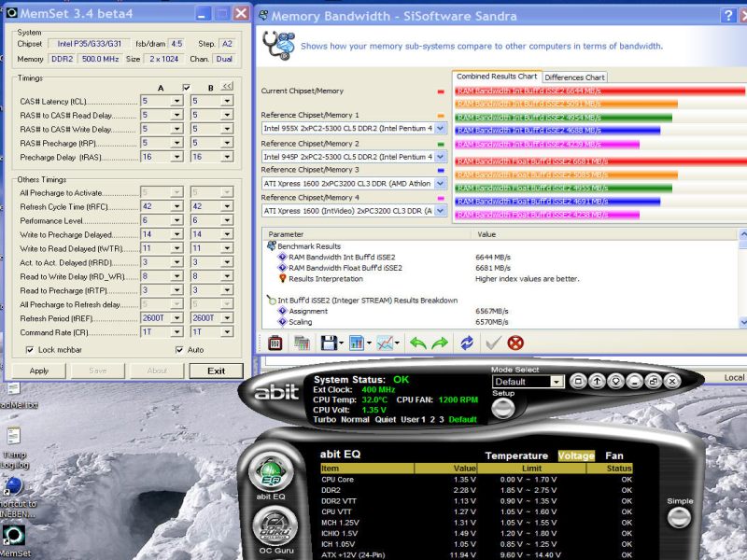747x560 pixels.
Task: Open the save icon dropdown arrow
Action: (x=341, y=343)
